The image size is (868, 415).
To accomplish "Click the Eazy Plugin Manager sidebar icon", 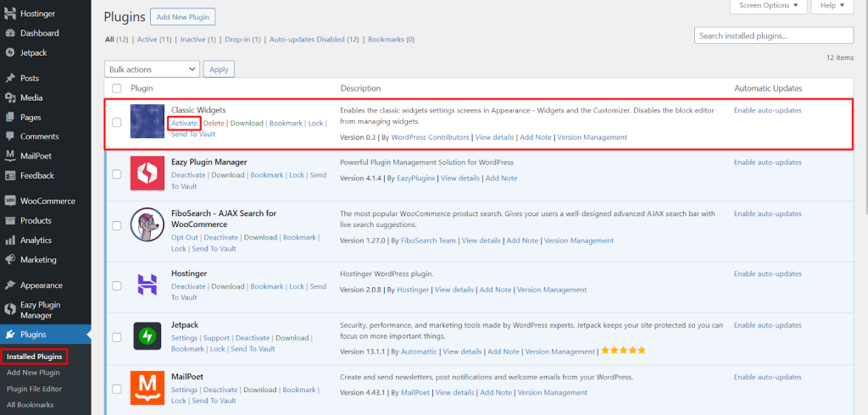I will [x=10, y=310].
